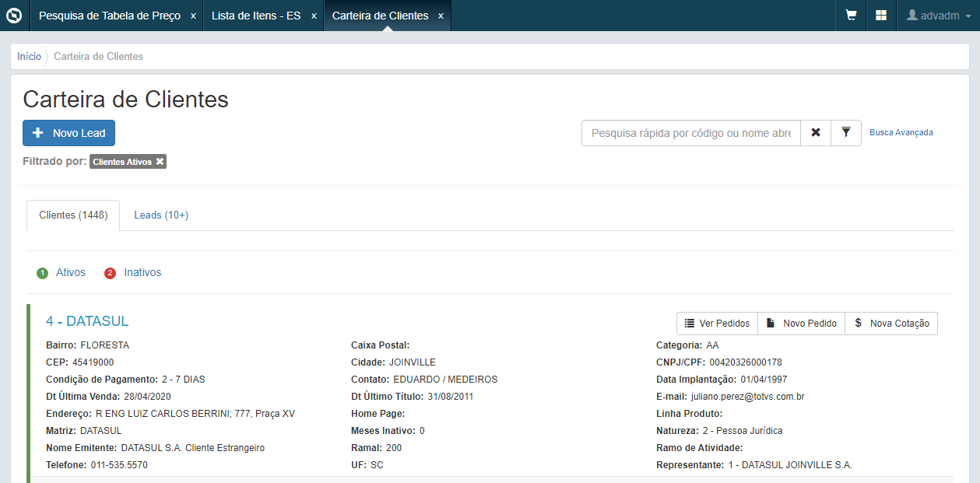Remove the Clientes Ativos filter tag

point(160,162)
